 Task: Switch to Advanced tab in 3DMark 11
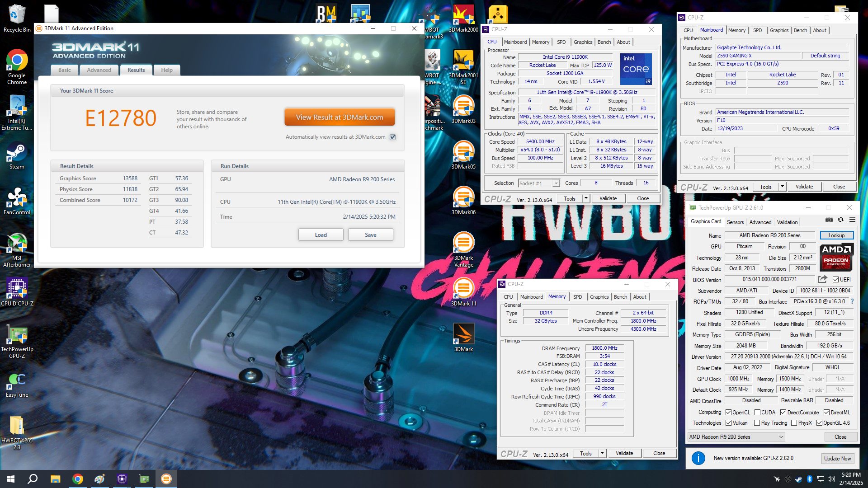click(x=99, y=70)
